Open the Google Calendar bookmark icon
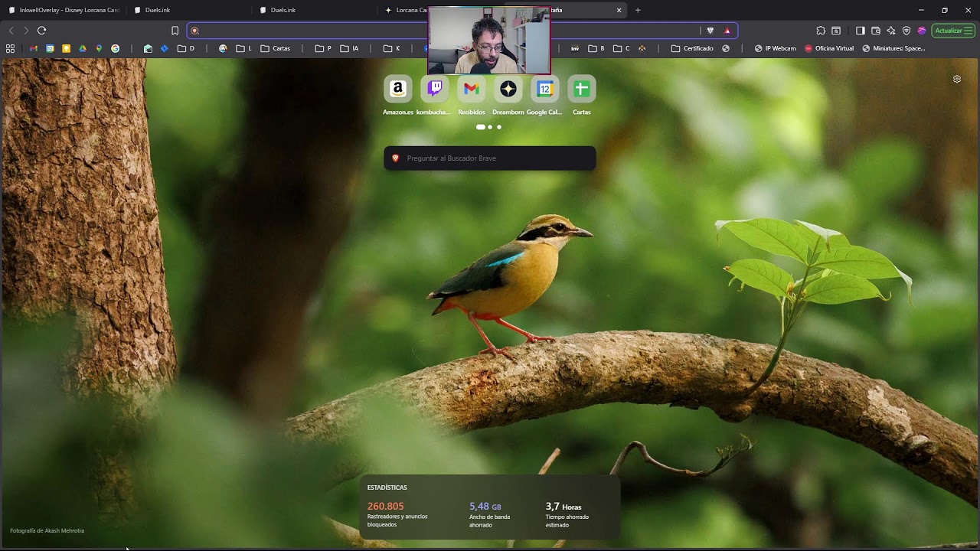The width and height of the screenshot is (980, 551). (51, 48)
